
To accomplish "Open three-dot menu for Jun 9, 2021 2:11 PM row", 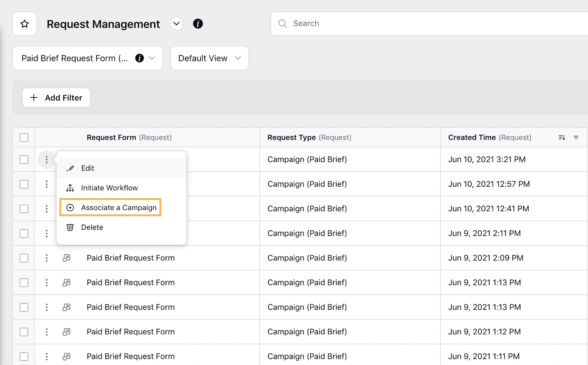I will pyautogui.click(x=47, y=233).
